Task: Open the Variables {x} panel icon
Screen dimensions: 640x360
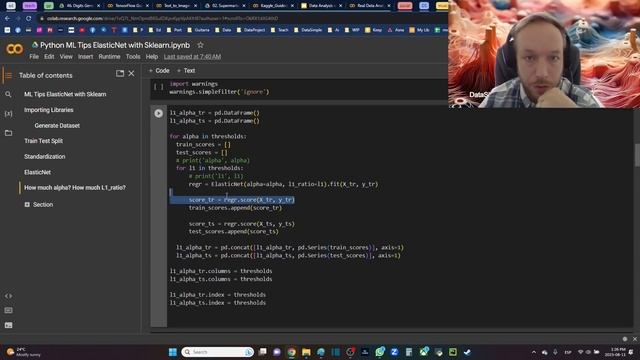Action: click(8, 113)
